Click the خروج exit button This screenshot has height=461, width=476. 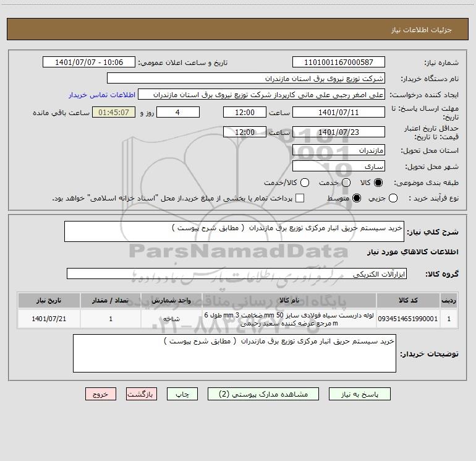[101, 394]
